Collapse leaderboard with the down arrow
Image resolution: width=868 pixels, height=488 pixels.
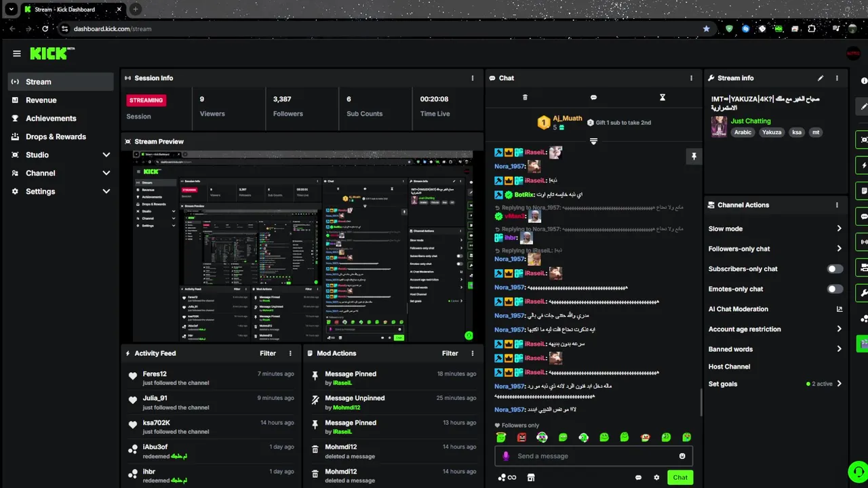[593, 141]
